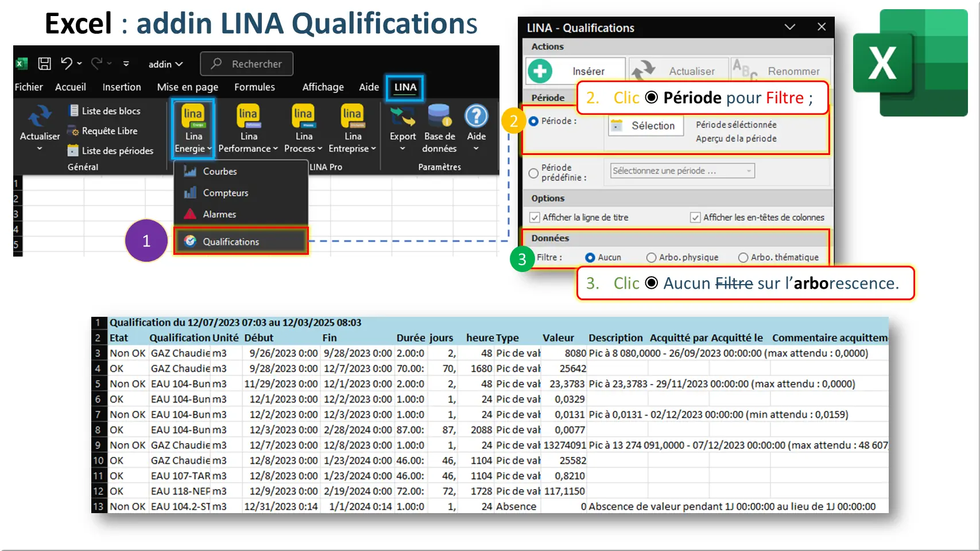This screenshot has width=980, height=551.
Task: Select Qualifications in Lina Energie menu
Action: click(241, 241)
